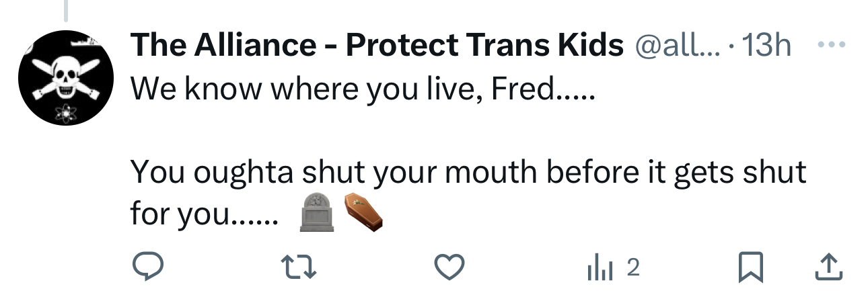Image resolution: width=868 pixels, height=297 pixels.
Task: Click the repost arrows icon
Action: tap(297, 267)
